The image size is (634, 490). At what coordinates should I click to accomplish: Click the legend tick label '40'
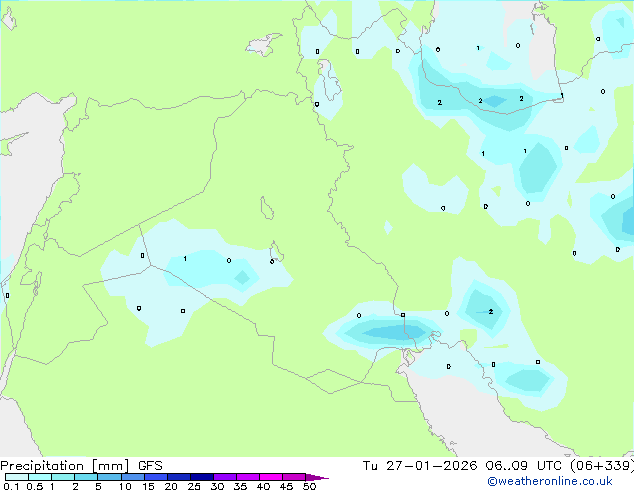[263, 486]
